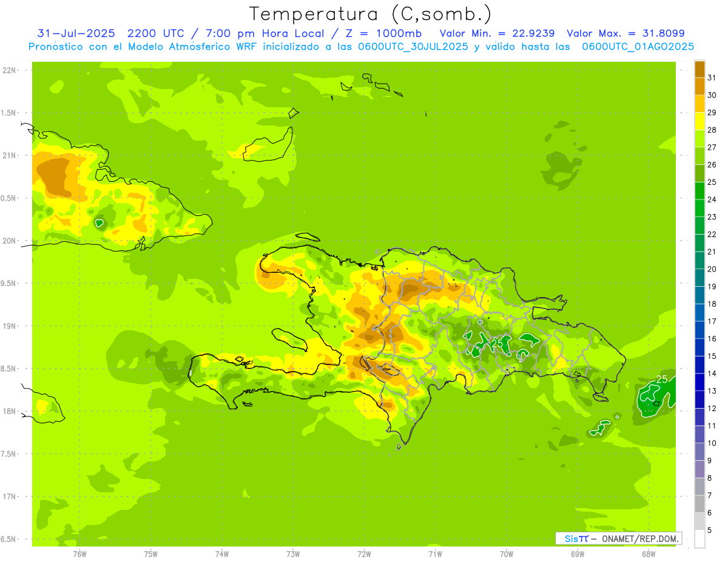728x562 pixels.
Task: Click the colorbar value '30'
Action: pyautogui.click(x=712, y=95)
